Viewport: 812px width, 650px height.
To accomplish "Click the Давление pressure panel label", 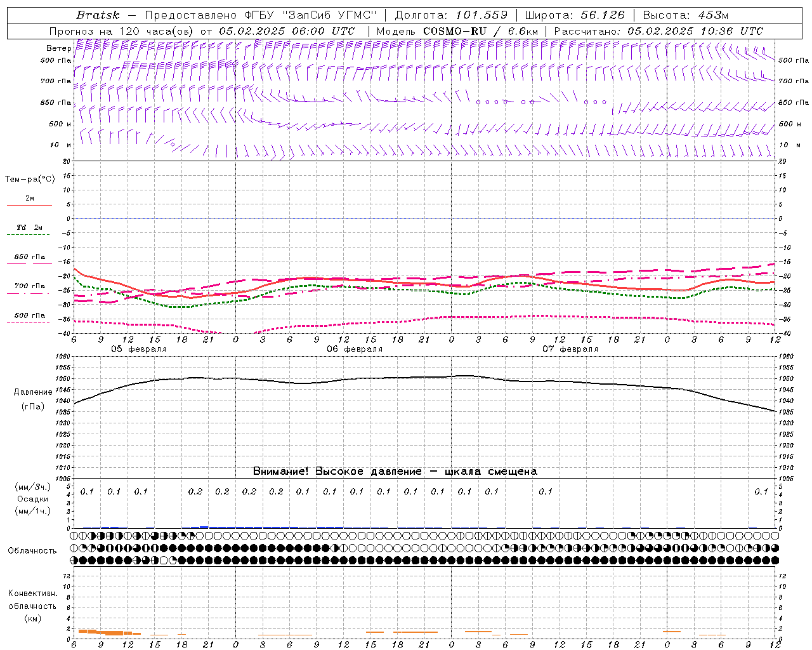I will coord(33,392).
